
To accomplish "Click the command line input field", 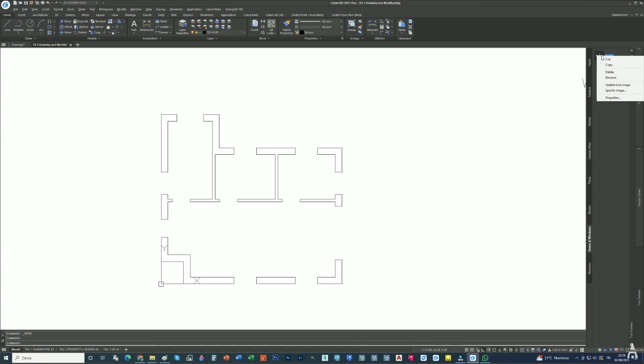I will point(281,343).
